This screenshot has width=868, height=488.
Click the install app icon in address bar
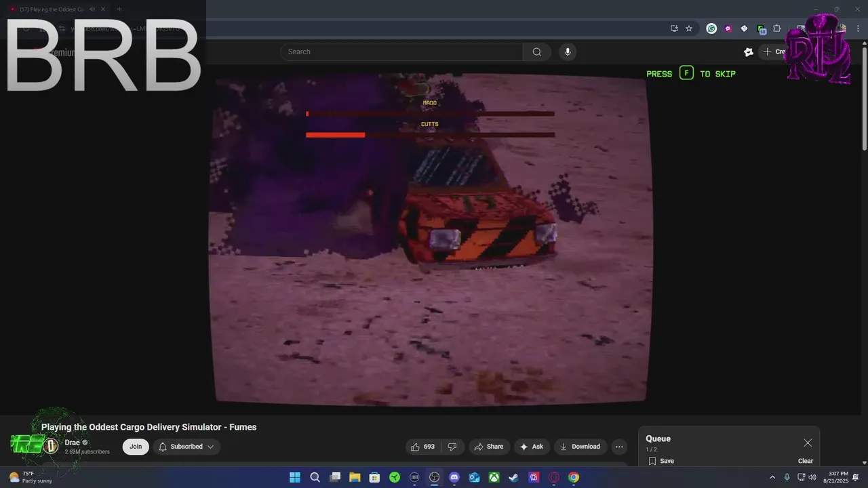pyautogui.click(x=674, y=28)
